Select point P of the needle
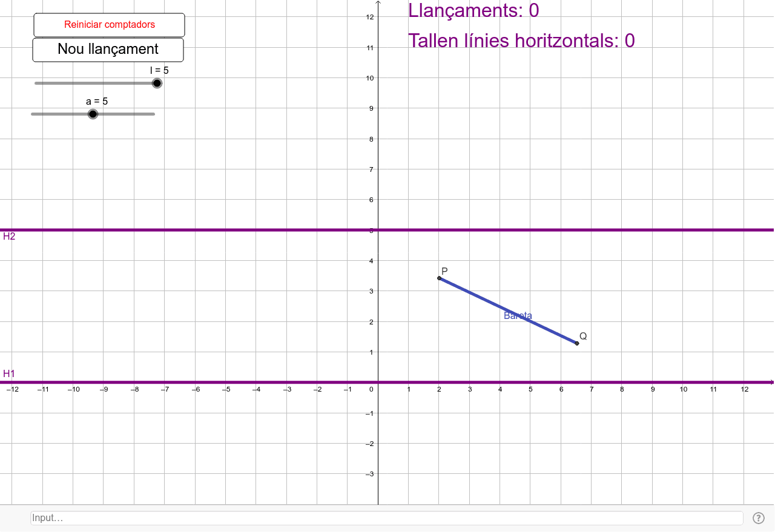Screen dimensions: 775x532 click(439, 278)
